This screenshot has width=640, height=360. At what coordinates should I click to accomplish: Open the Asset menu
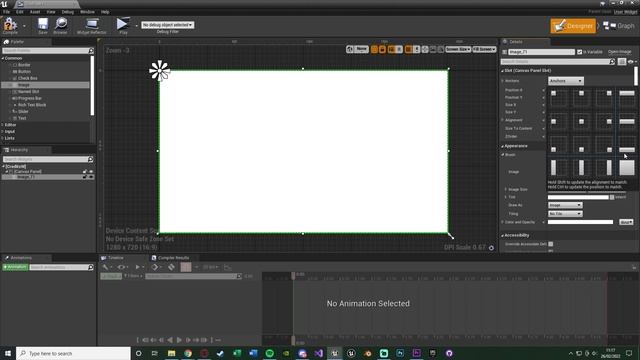35,12
